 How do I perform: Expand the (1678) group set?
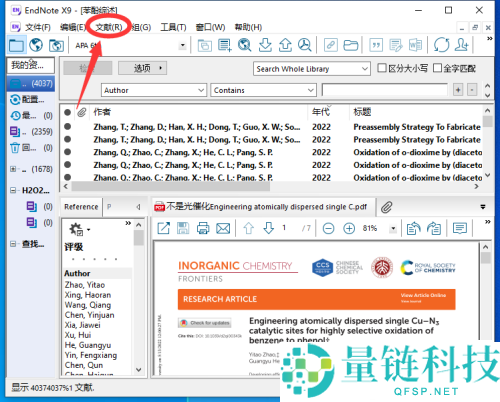click(13, 169)
